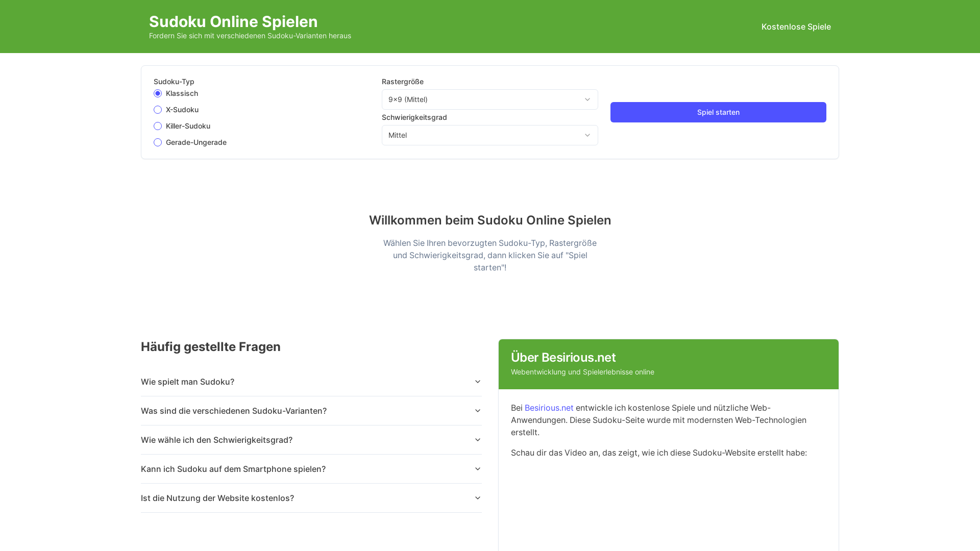Choose the X-Sudoku radio option
Screen dimensions: 980x551
(x=158, y=110)
